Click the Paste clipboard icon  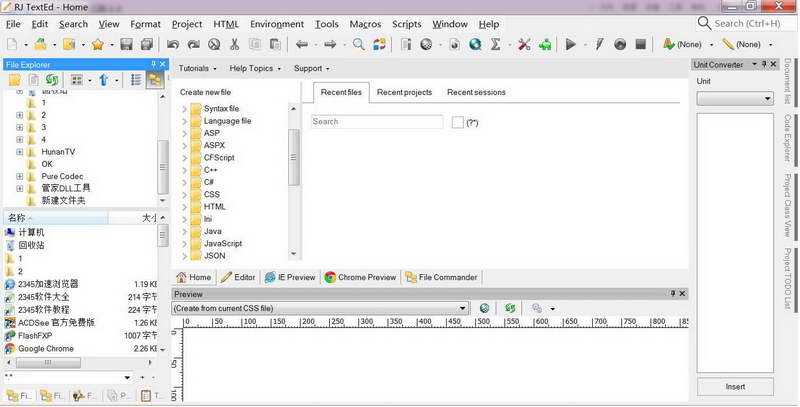click(275, 44)
